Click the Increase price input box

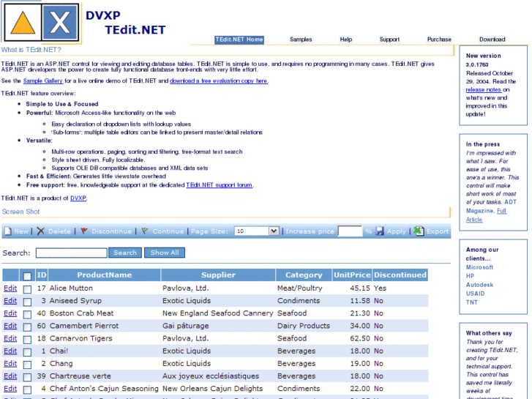[350, 231]
